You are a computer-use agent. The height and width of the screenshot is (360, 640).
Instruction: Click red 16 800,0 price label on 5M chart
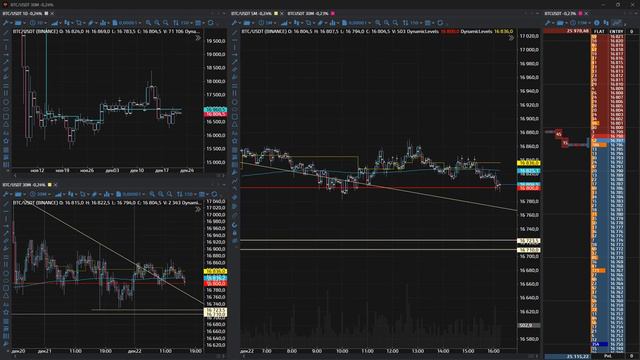529,188
